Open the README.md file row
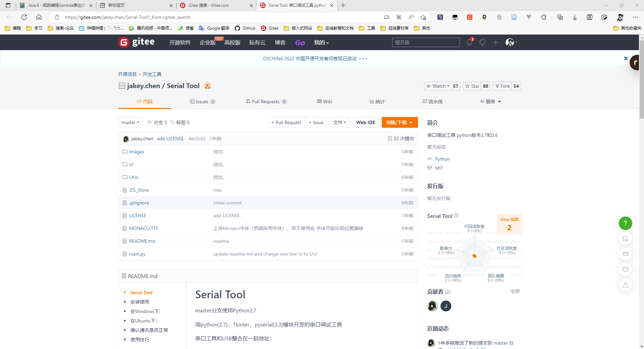 268,241
